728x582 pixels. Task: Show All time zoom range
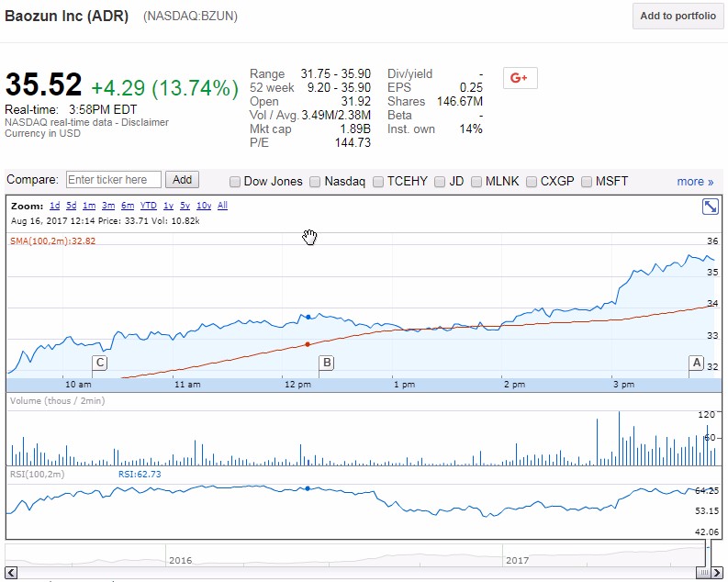(x=222, y=206)
